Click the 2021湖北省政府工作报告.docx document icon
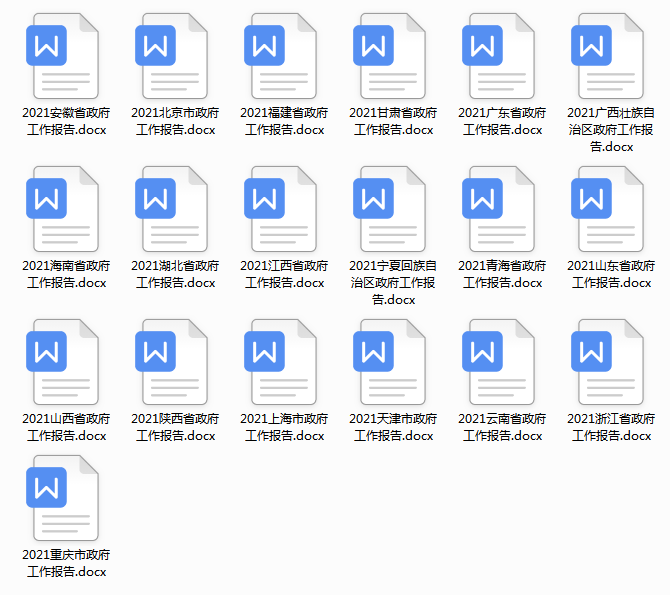 coord(174,209)
